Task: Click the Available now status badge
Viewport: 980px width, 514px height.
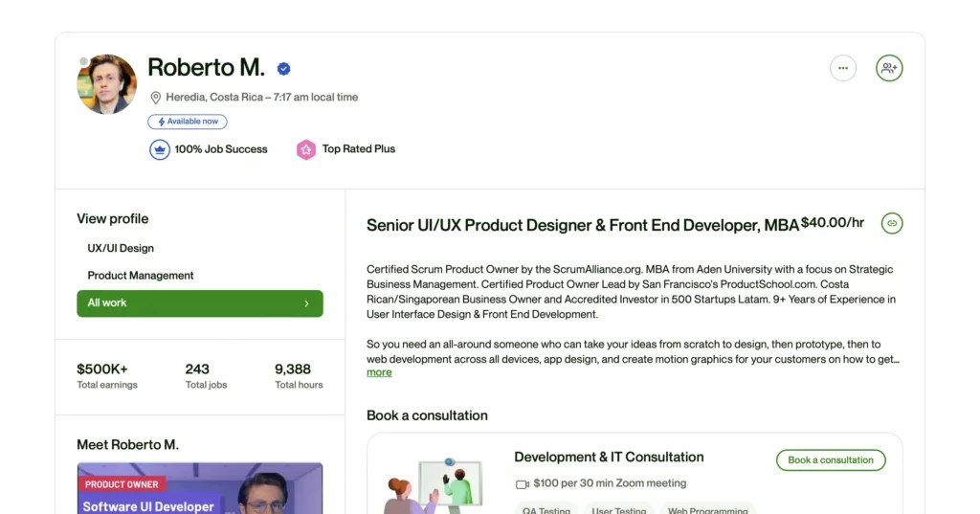Action: [x=188, y=122]
